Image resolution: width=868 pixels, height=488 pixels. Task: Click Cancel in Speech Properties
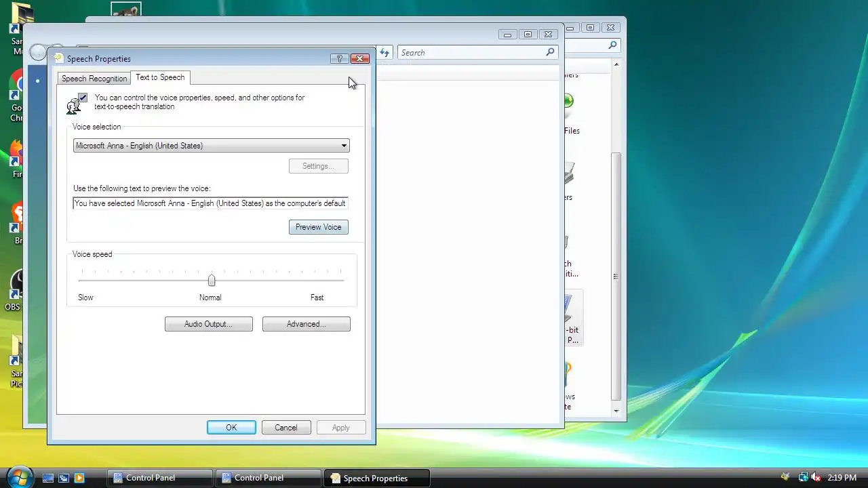pyautogui.click(x=286, y=428)
